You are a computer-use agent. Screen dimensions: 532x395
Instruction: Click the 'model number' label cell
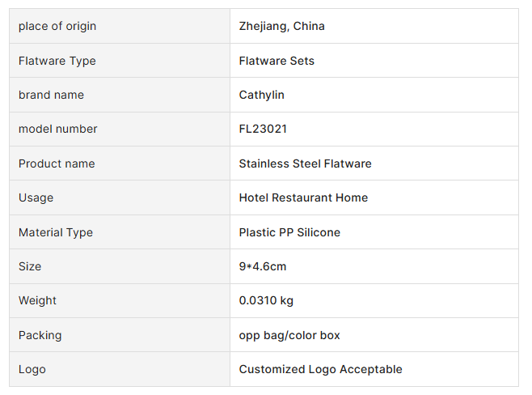click(57, 129)
